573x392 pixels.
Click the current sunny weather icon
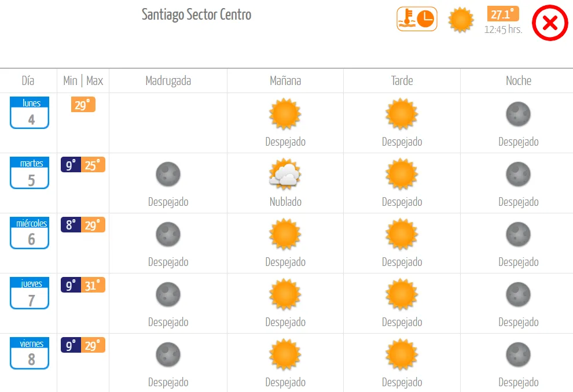pos(461,20)
